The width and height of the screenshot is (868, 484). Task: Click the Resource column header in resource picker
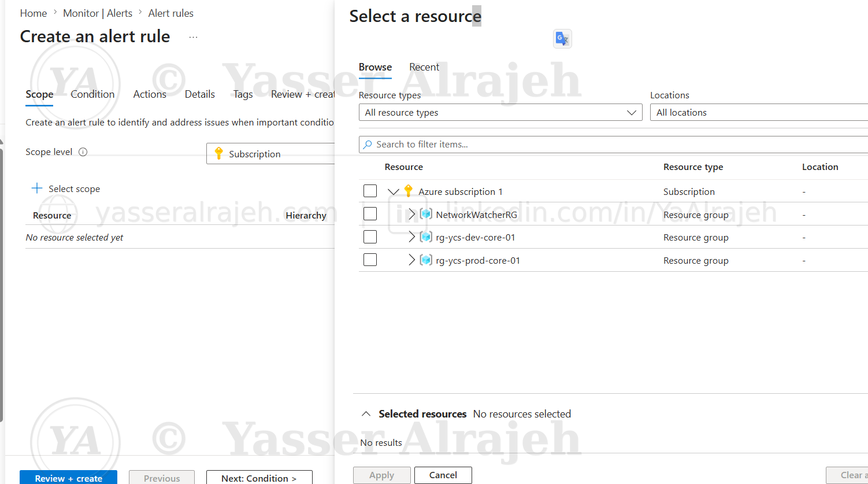coord(404,167)
